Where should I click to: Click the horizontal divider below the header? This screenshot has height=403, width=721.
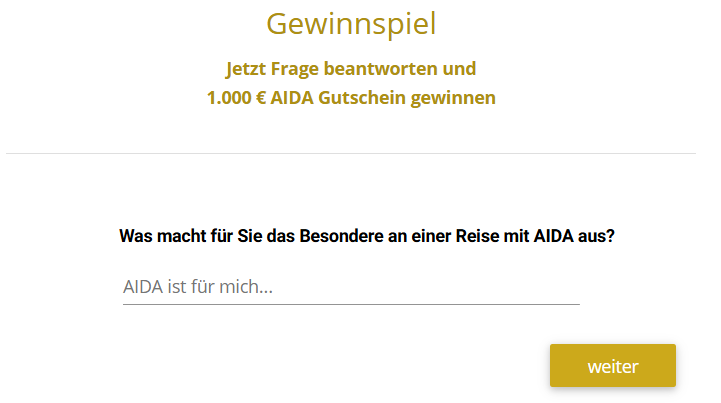[351, 153]
